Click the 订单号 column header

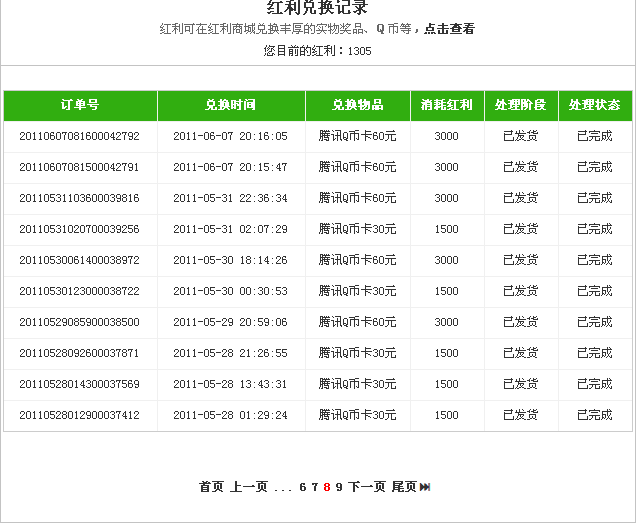click(80, 105)
